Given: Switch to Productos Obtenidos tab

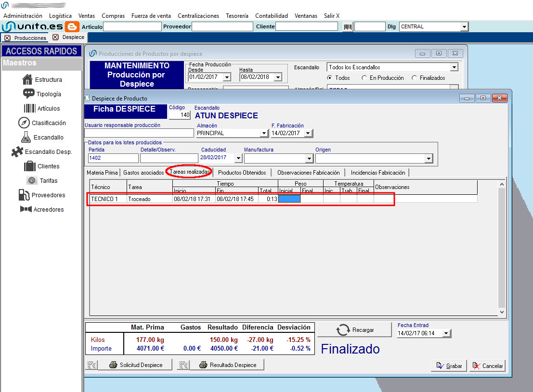Looking at the screenshot, I should click(x=242, y=173).
